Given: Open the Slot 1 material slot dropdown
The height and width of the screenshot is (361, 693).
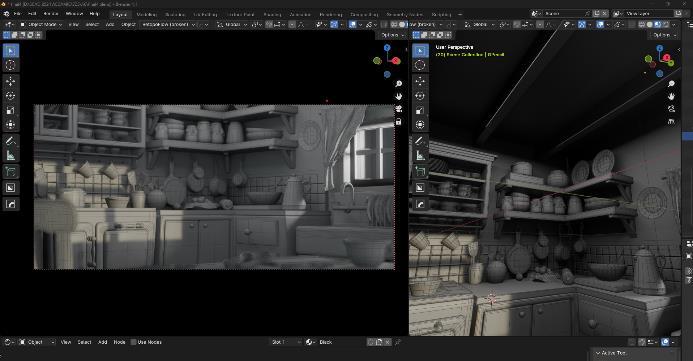Looking at the screenshot, I should 286,342.
